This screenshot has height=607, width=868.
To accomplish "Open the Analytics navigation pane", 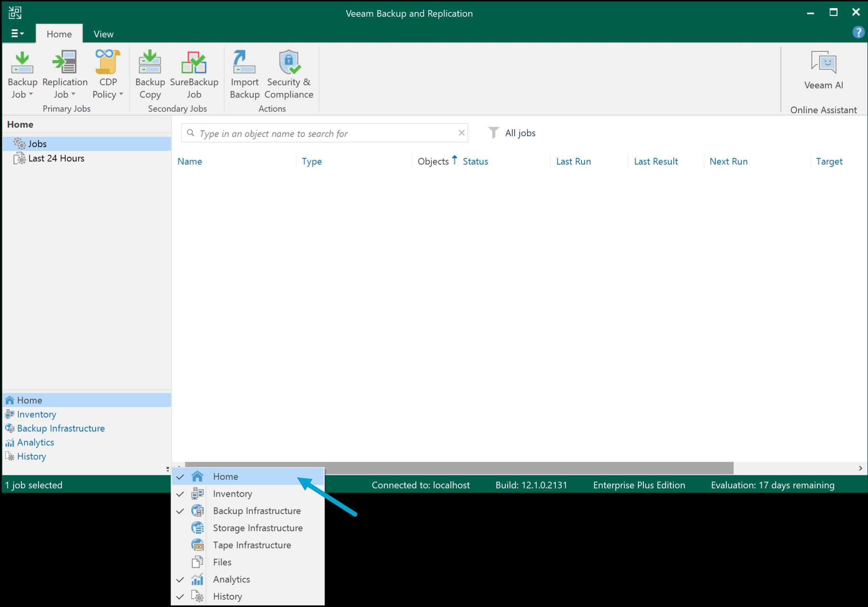I will (35, 442).
